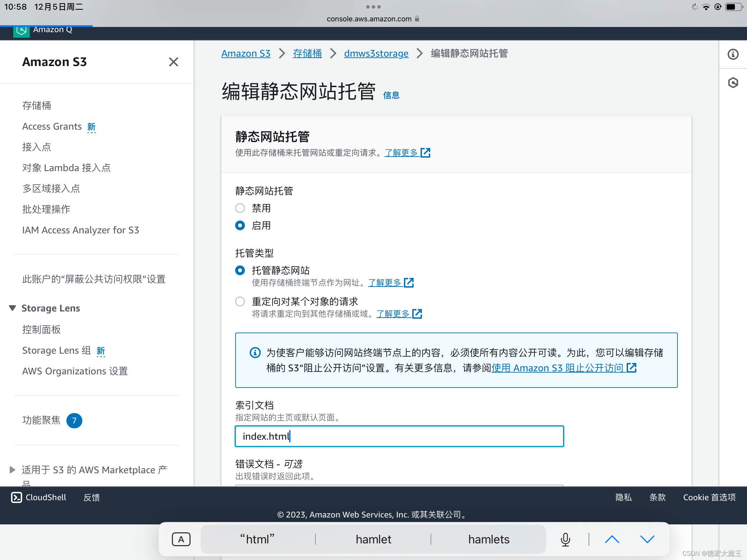The image size is (747, 560).
Task: Open 接入点 in sidebar
Action: click(x=37, y=147)
